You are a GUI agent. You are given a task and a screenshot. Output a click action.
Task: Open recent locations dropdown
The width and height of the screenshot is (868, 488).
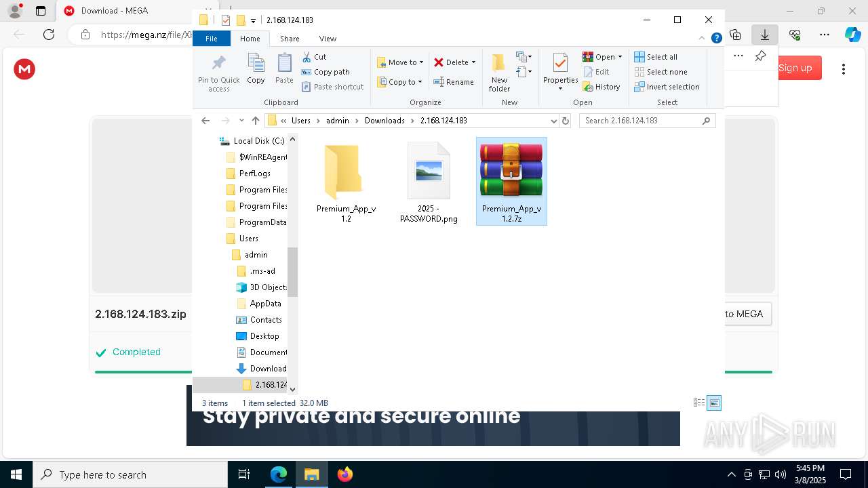[x=241, y=121]
